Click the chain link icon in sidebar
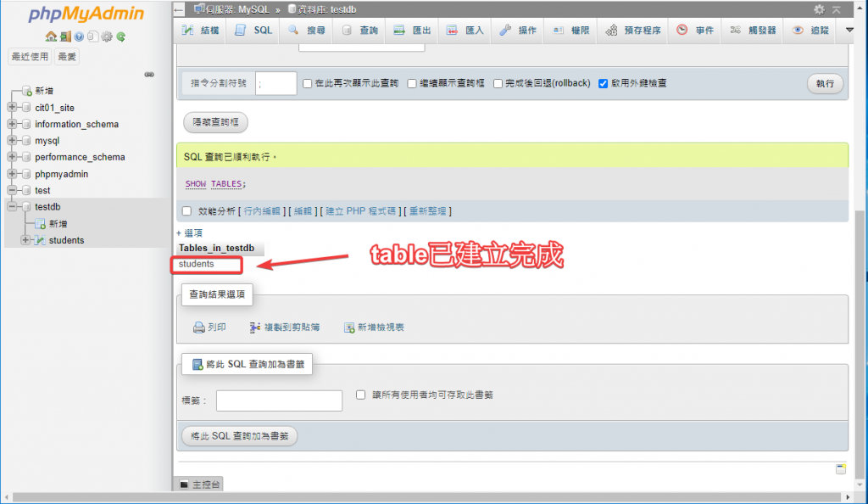The height and width of the screenshot is (504, 868). coord(149,75)
